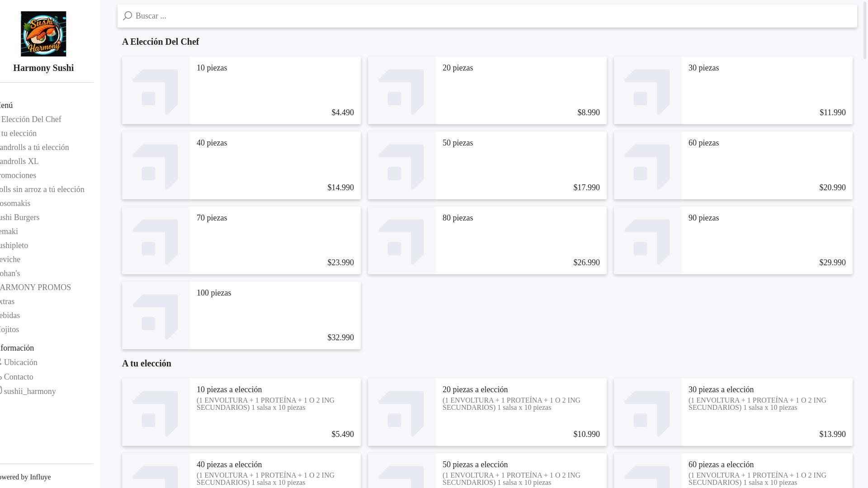Select the 20 piezas $8.990 item

click(x=487, y=90)
